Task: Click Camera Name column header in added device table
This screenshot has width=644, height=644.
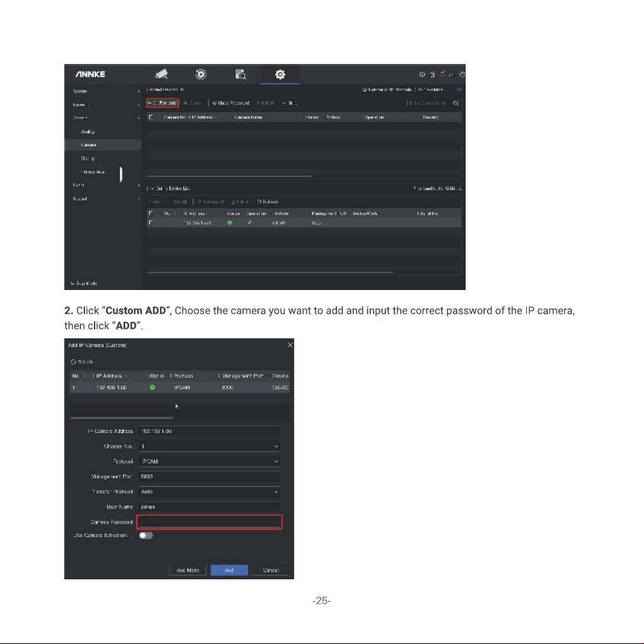Action: pyautogui.click(x=248, y=117)
